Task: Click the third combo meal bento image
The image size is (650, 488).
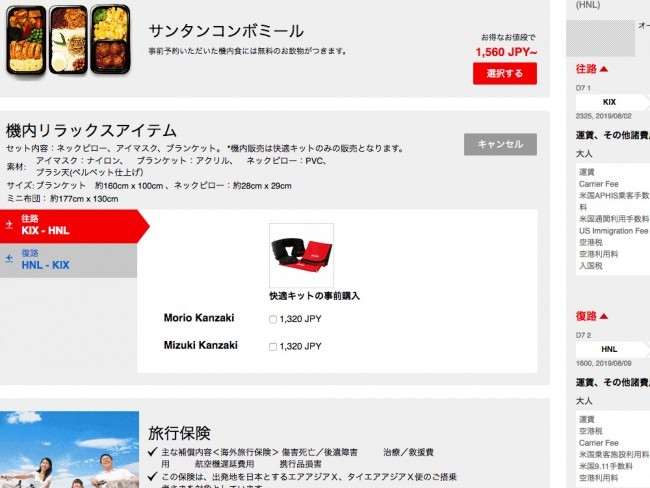Action: pos(110,39)
